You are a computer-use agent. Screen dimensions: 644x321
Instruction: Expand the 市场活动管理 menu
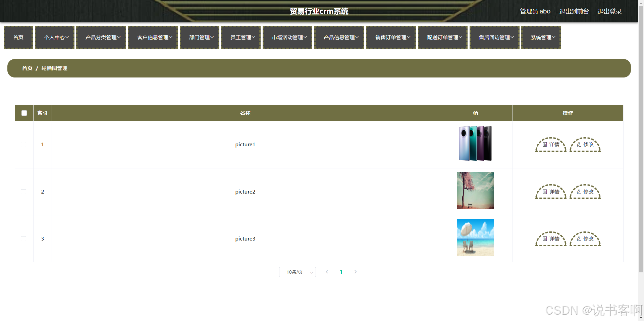point(287,38)
